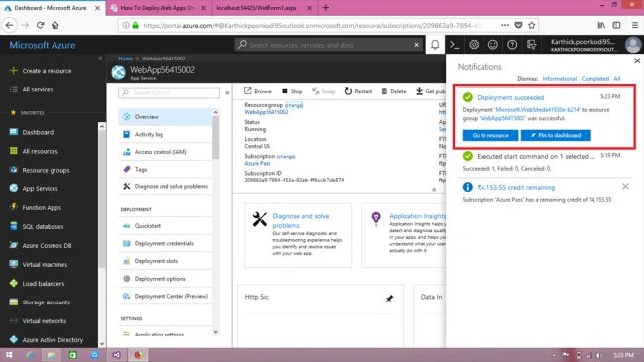Open Activity log
644x362 pixels.
coord(165,134)
